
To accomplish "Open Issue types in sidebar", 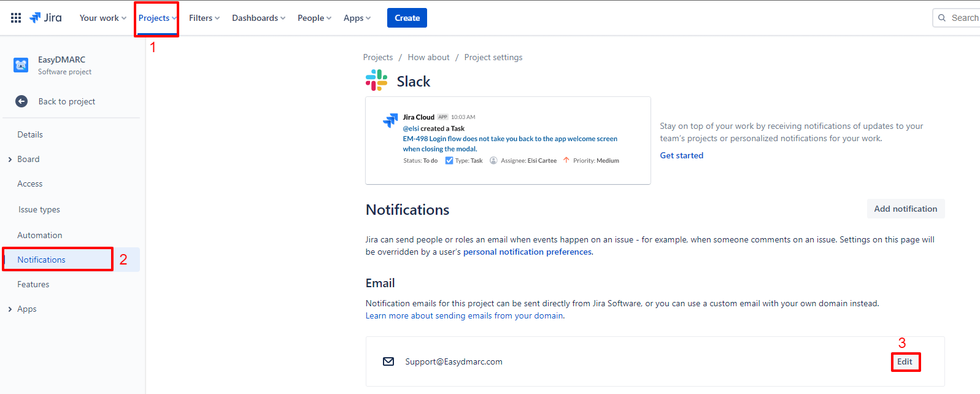I will tap(39, 209).
